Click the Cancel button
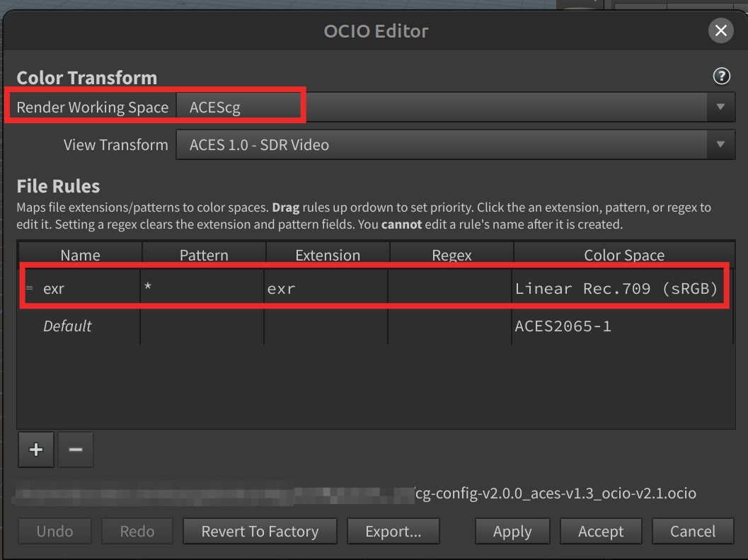Viewport: 748px width, 560px height. (693, 531)
